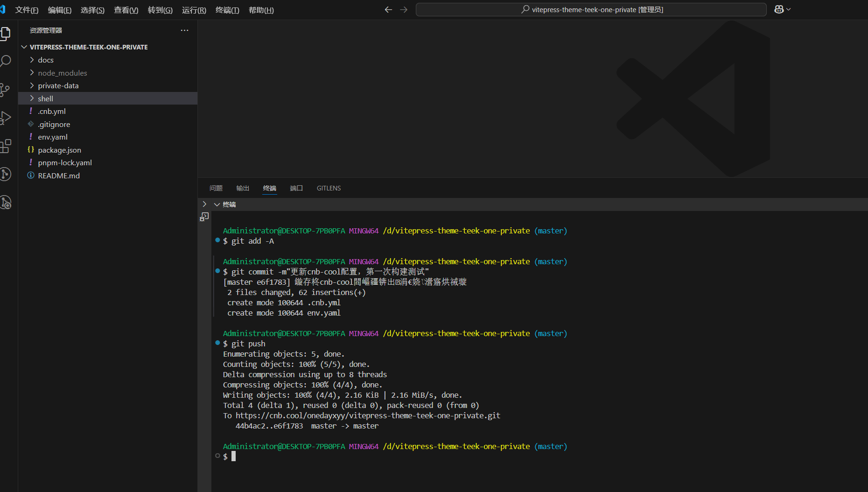Click '2 files changed, 62 insertions(+)' line
The height and width of the screenshot is (492, 868).
coord(296,292)
